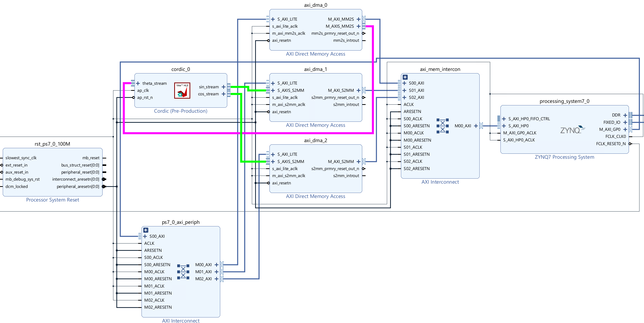Click the Cordic (Pre-Production) label
Image resolution: width=644 pixels, height=323 pixels.
tap(181, 111)
